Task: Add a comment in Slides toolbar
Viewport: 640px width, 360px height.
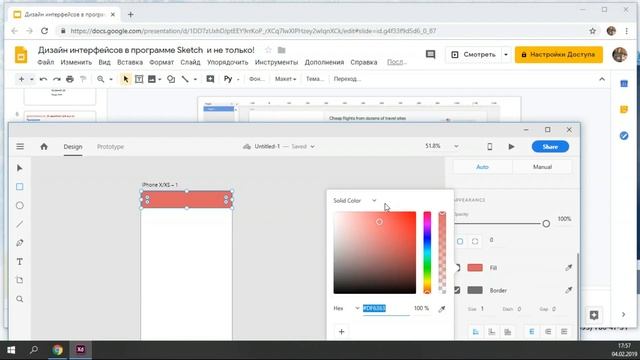Action: point(210,79)
